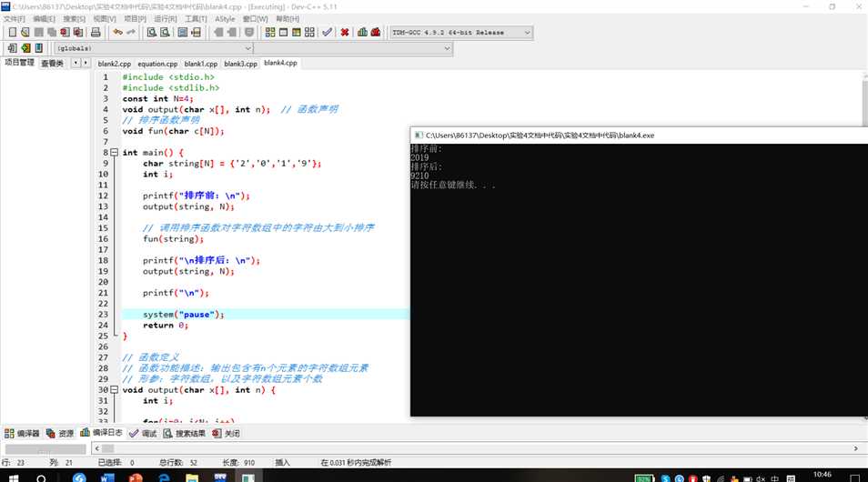Open the 调试 bottom panel tab
The width and height of the screenshot is (868, 482).
(143, 433)
